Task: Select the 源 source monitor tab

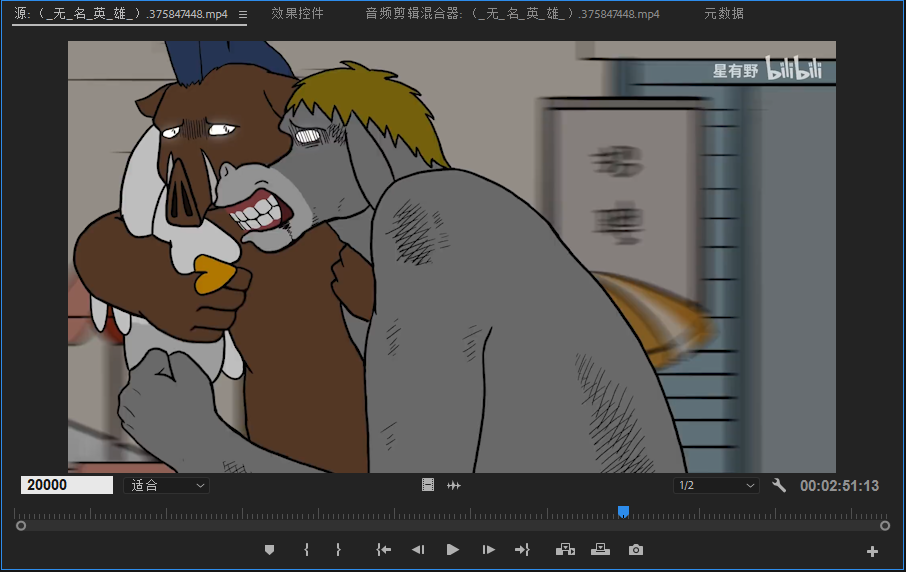Action: pyautogui.click(x=121, y=13)
